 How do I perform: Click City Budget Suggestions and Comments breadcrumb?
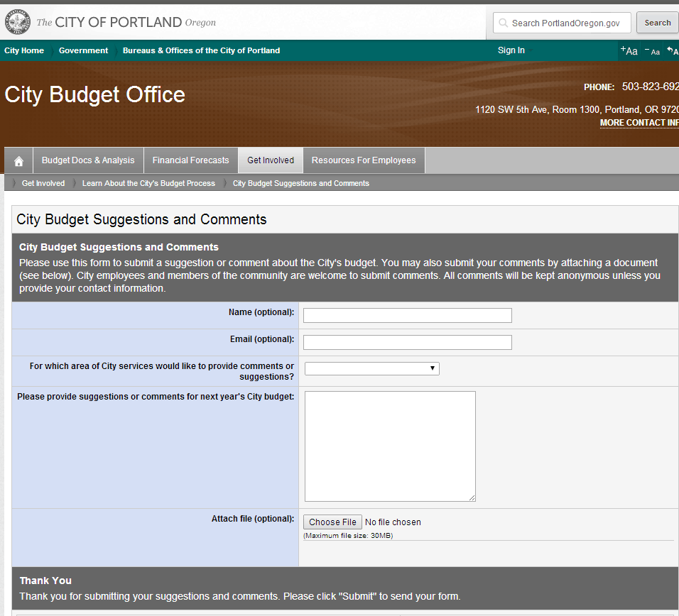tap(301, 183)
